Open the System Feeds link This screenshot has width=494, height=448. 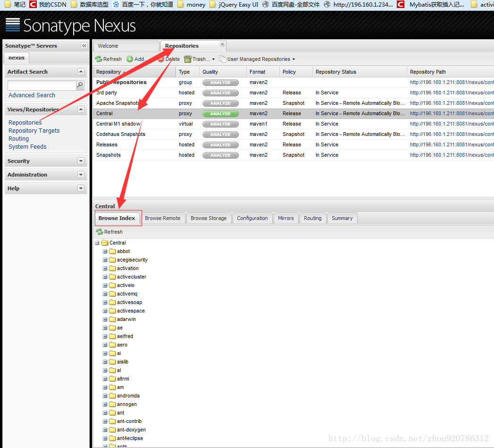click(x=27, y=147)
